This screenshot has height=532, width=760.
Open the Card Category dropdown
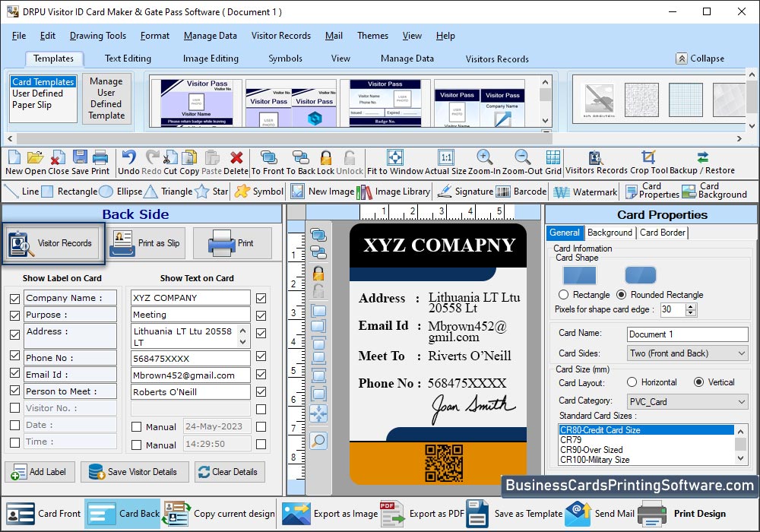click(x=687, y=402)
